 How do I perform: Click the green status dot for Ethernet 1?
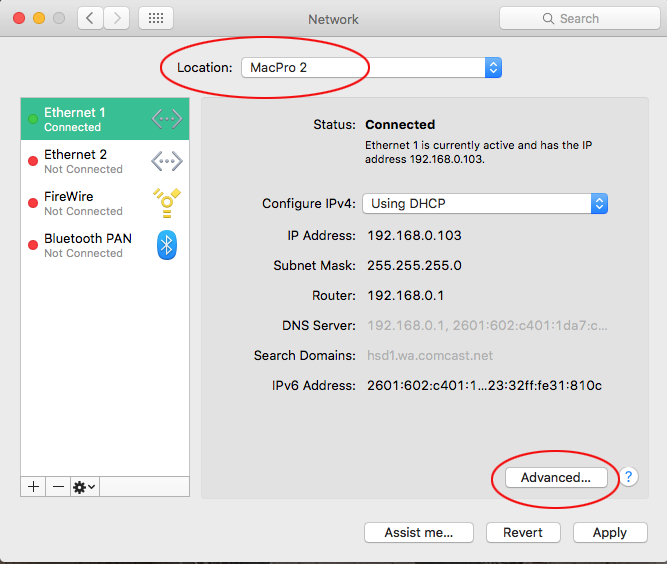(x=33, y=119)
